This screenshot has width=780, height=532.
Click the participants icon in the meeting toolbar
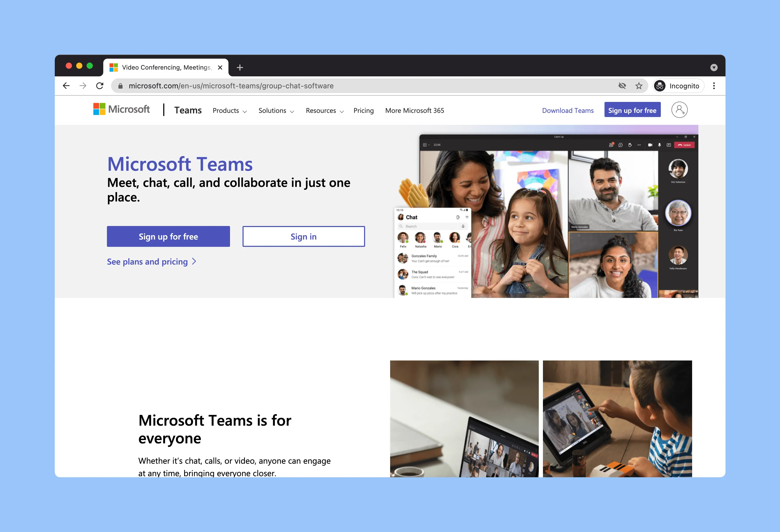click(x=611, y=145)
